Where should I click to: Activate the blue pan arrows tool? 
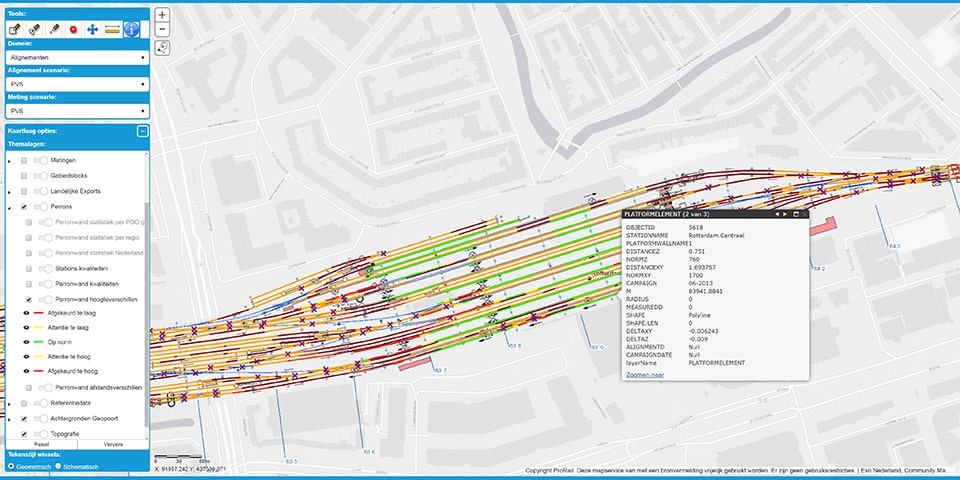pos(92,29)
